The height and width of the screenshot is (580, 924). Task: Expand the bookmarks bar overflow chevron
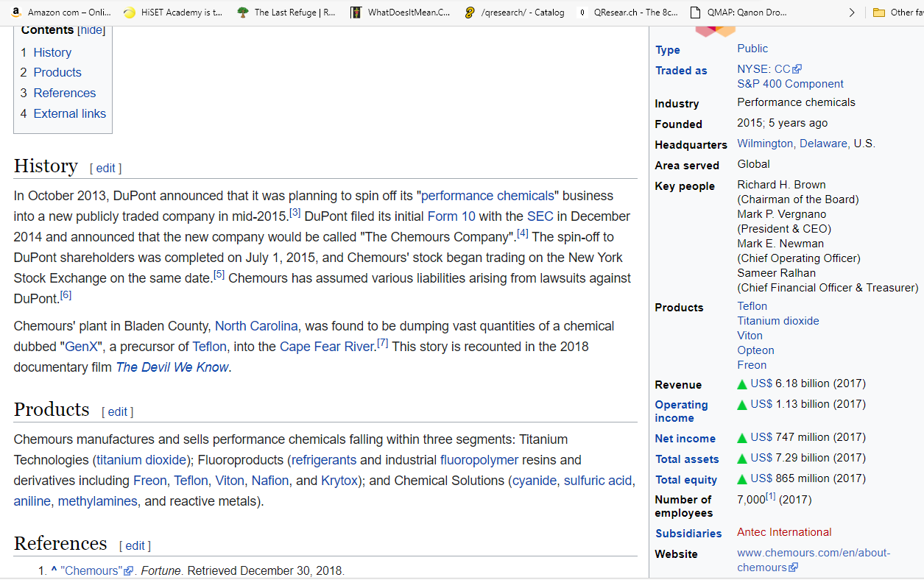852,13
